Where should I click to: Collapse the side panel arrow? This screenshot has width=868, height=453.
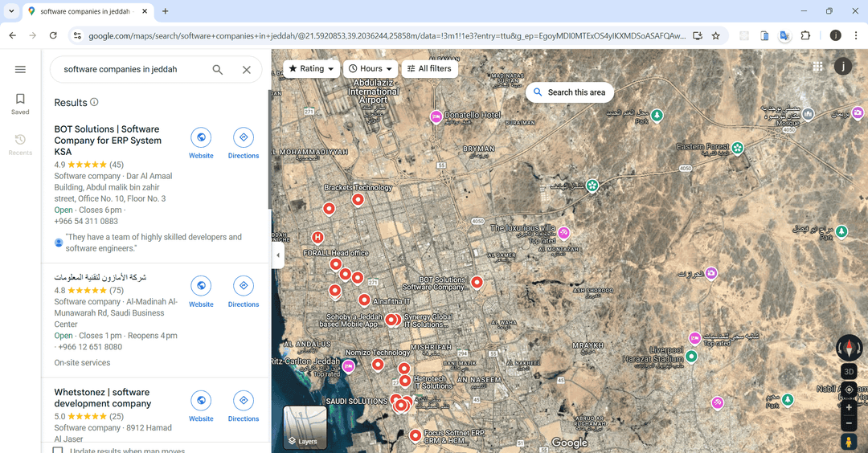278,255
